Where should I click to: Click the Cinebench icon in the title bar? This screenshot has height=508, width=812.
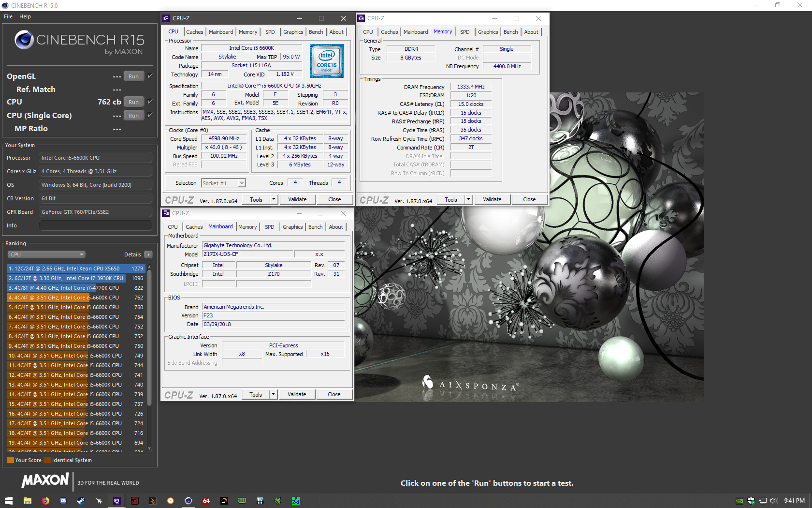(x=5, y=5)
